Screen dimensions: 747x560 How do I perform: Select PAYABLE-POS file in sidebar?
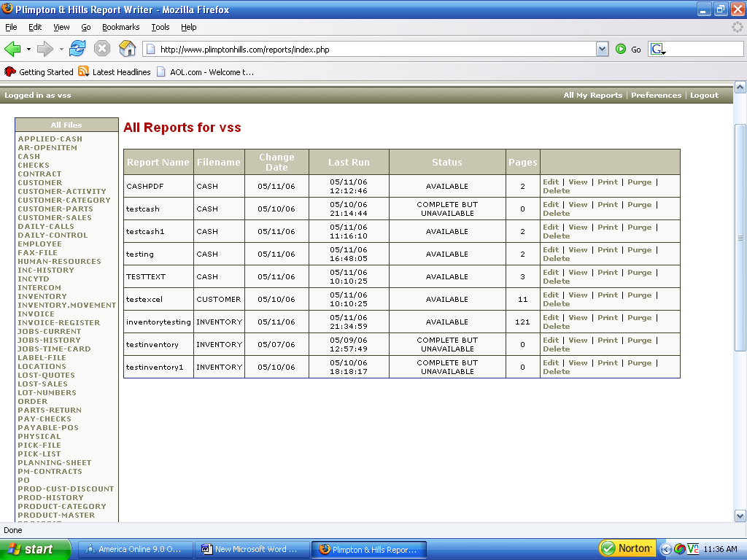click(48, 427)
